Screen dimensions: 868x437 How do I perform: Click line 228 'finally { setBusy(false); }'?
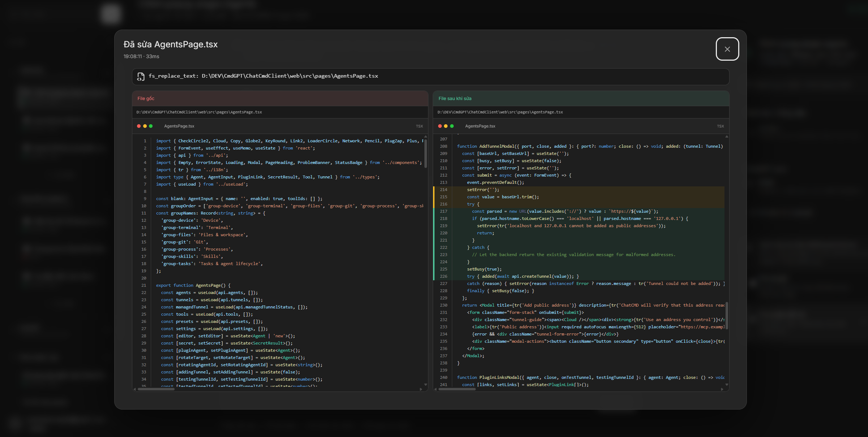[x=500, y=291]
